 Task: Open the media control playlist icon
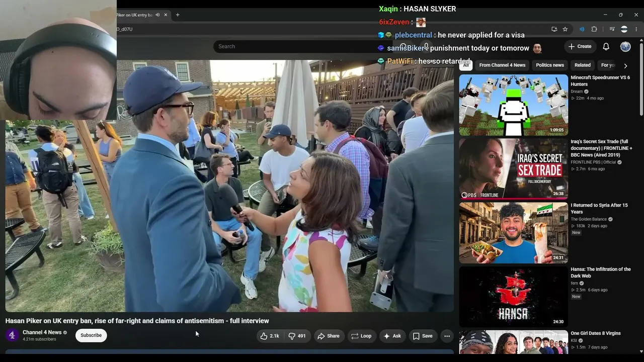[612, 29]
